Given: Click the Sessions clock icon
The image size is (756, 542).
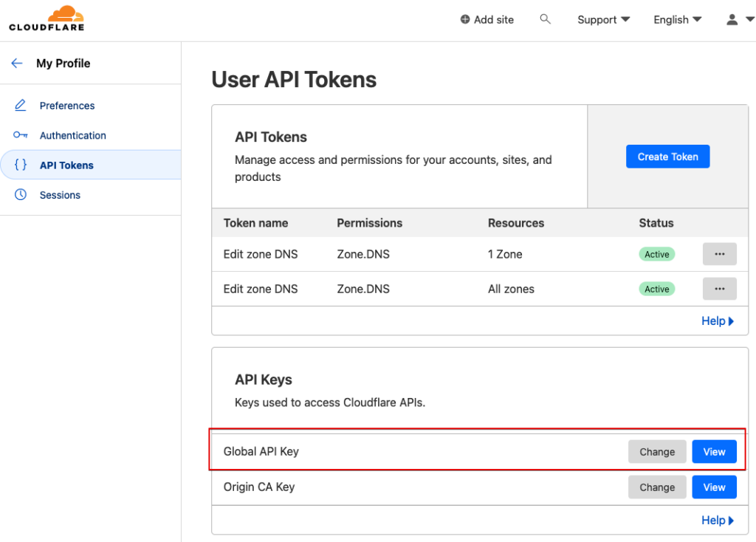Looking at the screenshot, I should click(x=20, y=194).
